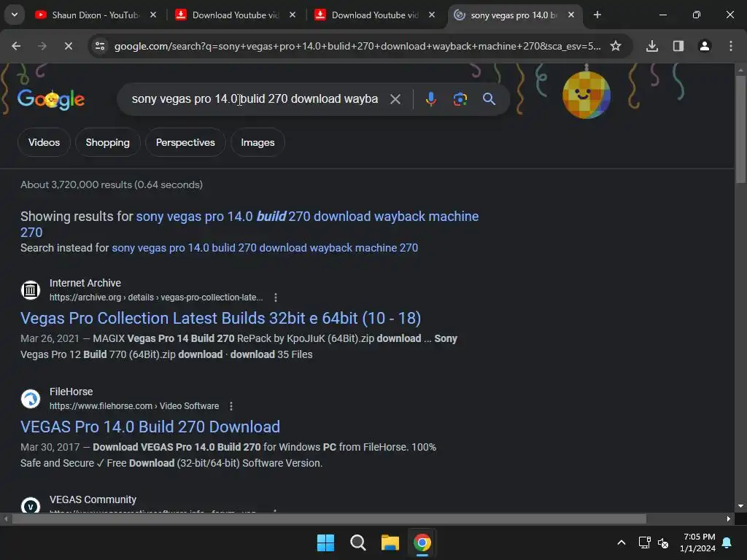Start a voice search with the microphone
747x560 pixels.
[x=430, y=99]
